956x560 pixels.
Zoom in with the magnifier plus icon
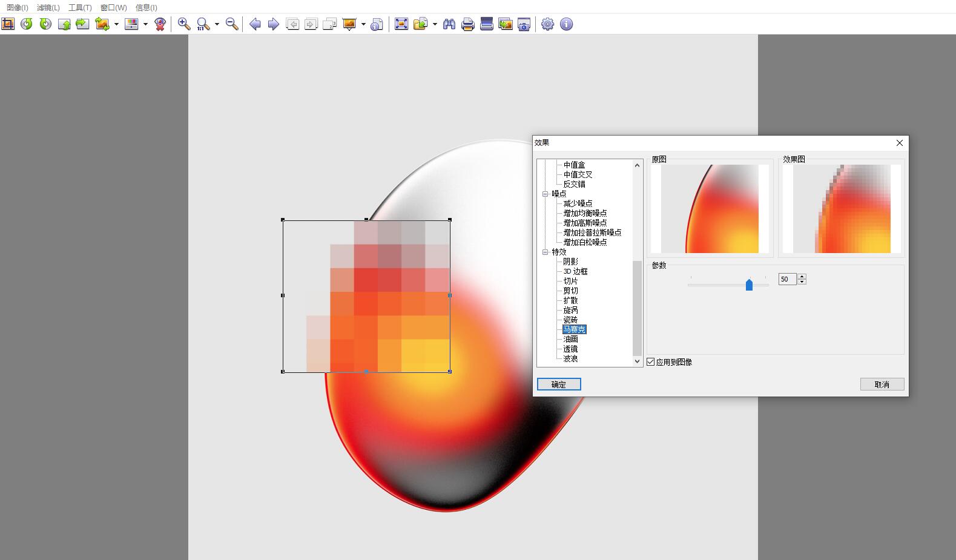click(x=184, y=24)
